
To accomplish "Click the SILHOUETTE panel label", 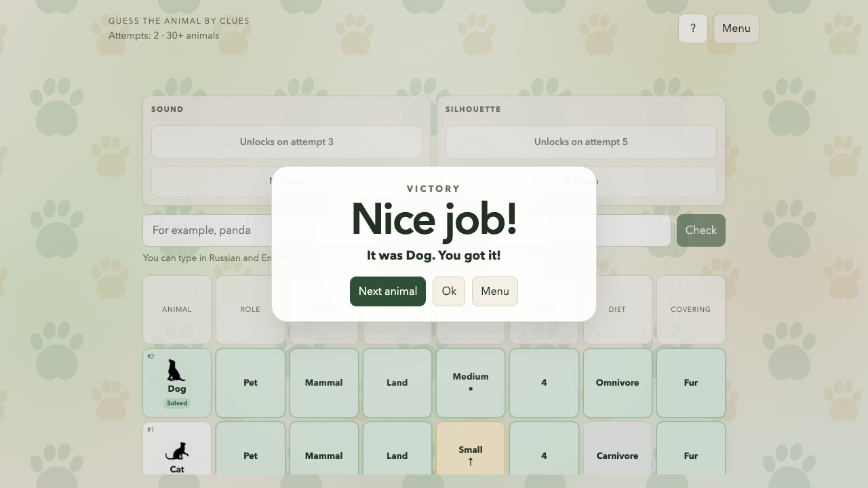I will [473, 109].
